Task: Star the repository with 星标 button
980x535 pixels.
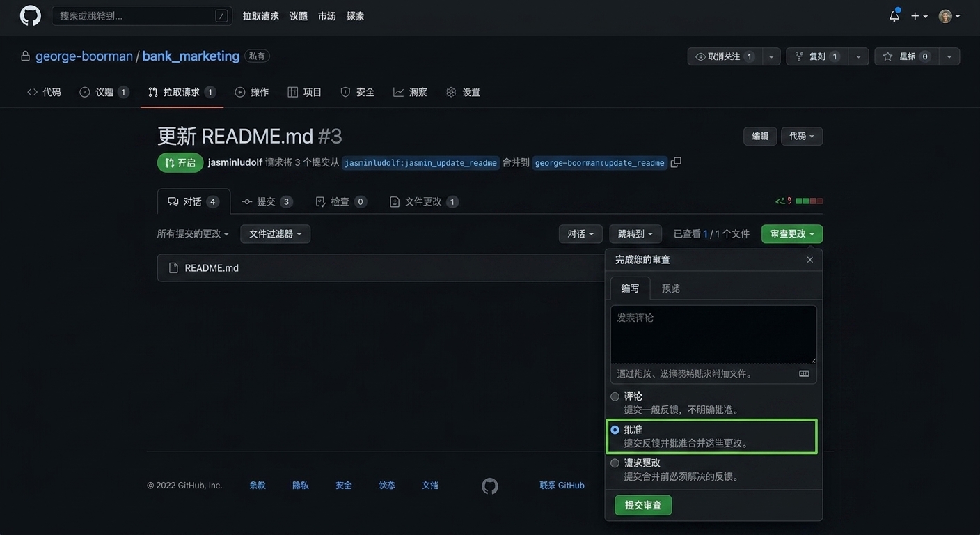Action: click(x=907, y=56)
